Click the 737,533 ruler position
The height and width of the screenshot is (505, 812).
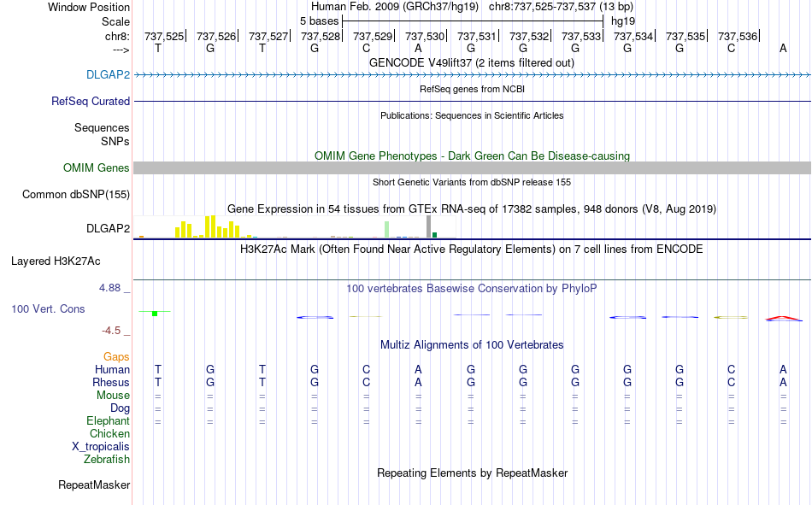pyautogui.click(x=581, y=36)
